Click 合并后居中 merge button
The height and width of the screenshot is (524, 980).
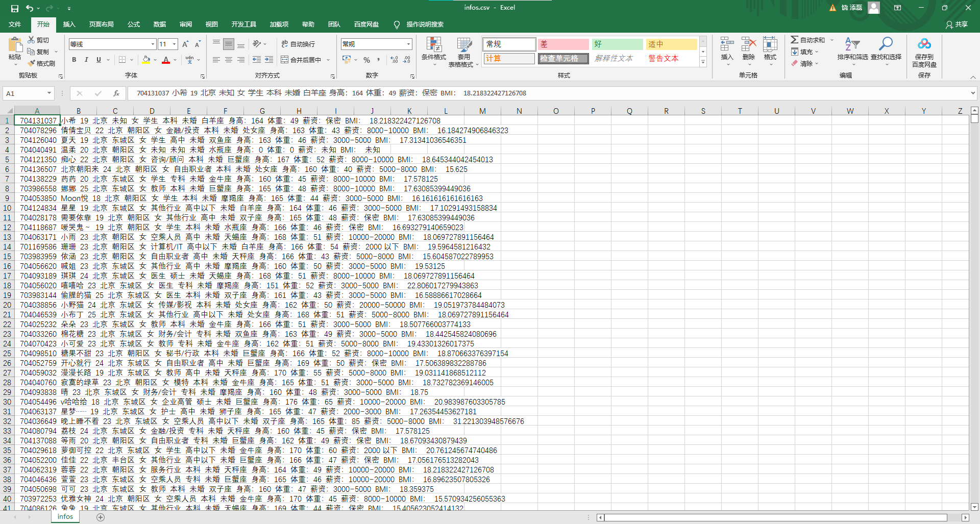(301, 60)
